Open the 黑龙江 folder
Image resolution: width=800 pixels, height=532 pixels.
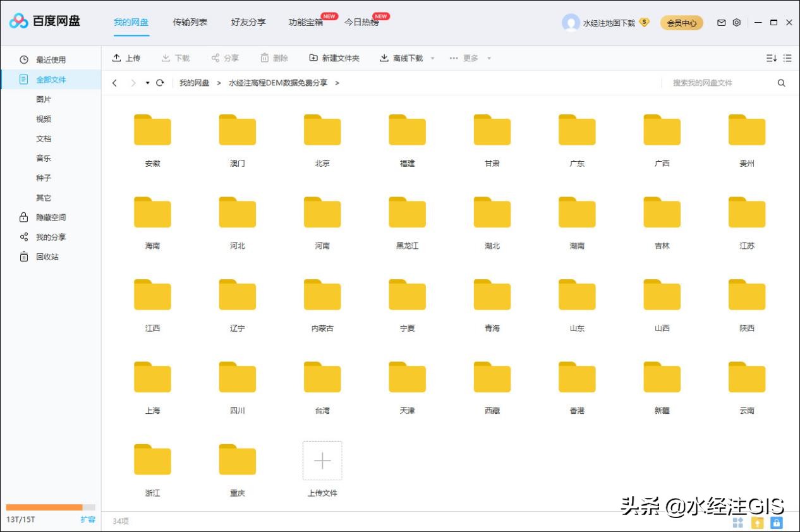[407, 212]
